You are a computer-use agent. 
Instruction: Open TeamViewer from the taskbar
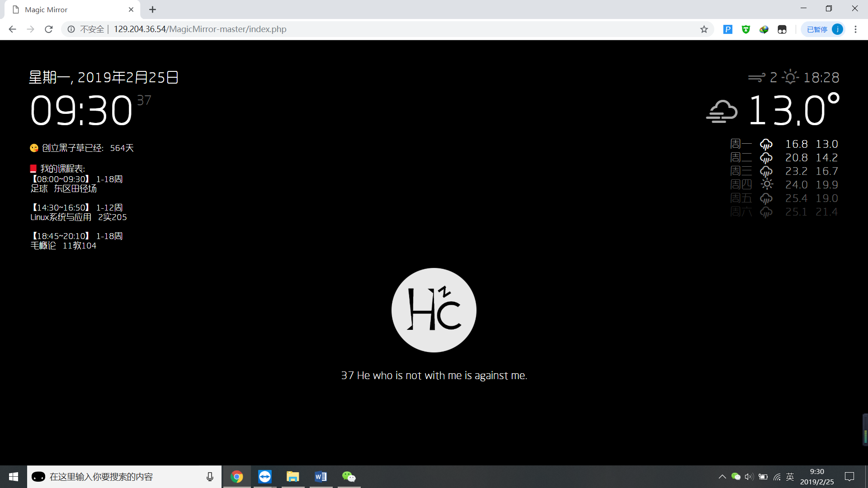tap(265, 477)
